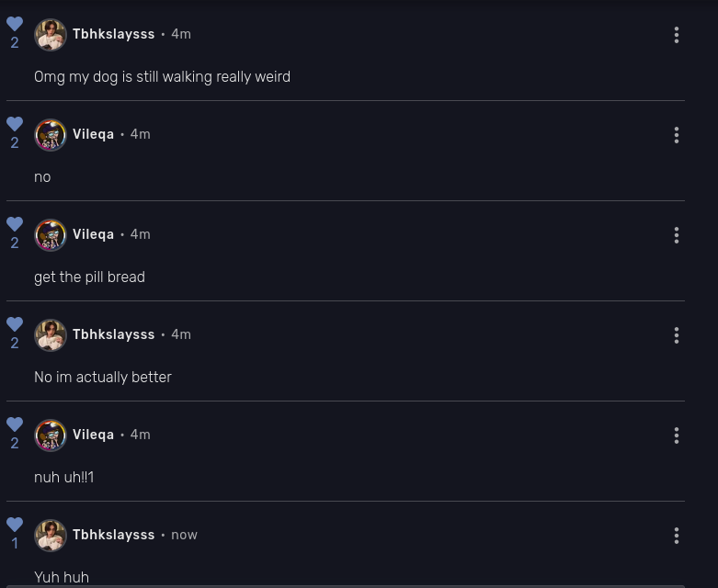Open kebab menu on "No im actually better"
Screen dimensions: 718x588
(x=677, y=335)
